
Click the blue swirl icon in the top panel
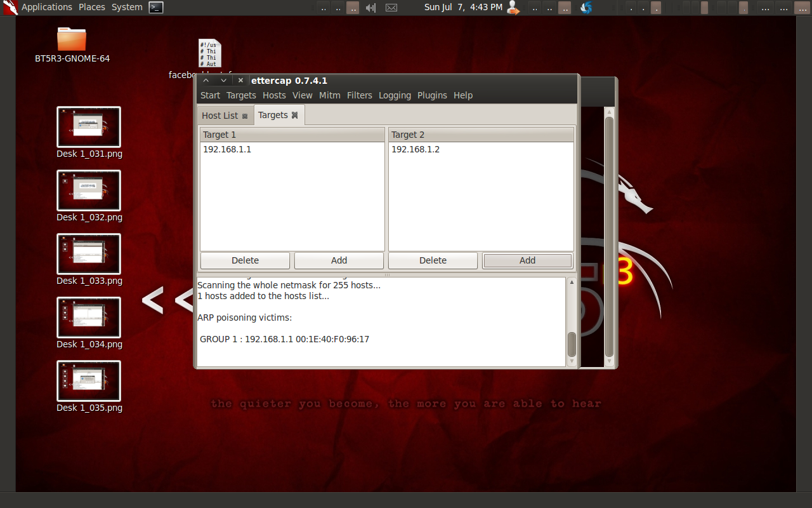(x=586, y=8)
